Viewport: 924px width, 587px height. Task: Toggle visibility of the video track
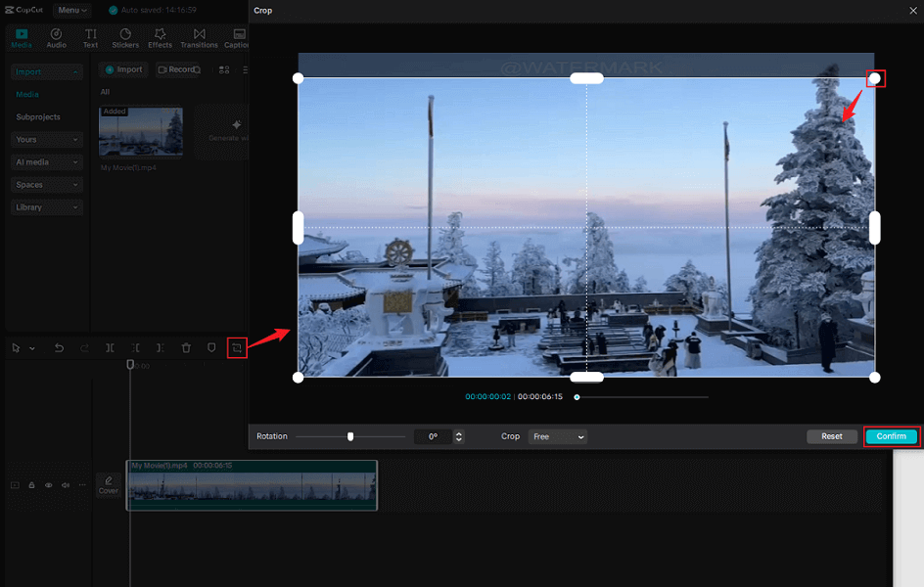(48, 484)
